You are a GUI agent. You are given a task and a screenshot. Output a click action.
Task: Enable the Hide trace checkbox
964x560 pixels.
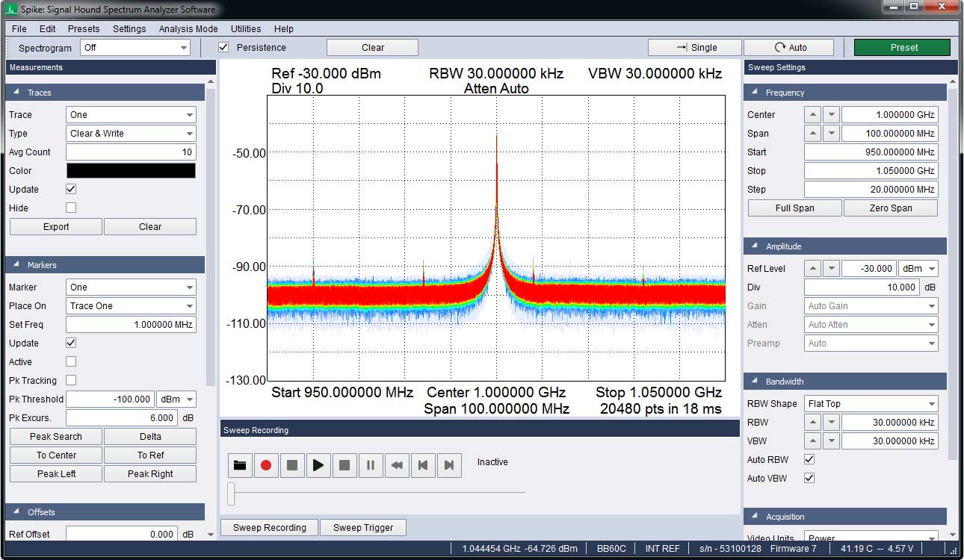71,208
